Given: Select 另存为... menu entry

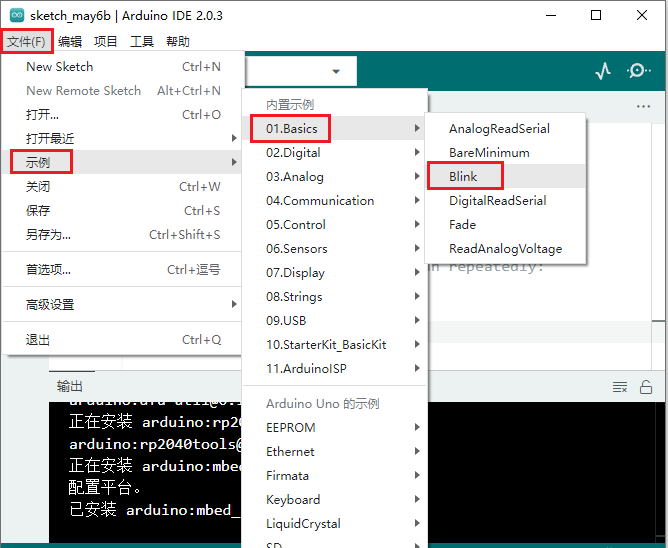Looking at the screenshot, I should coord(123,234).
